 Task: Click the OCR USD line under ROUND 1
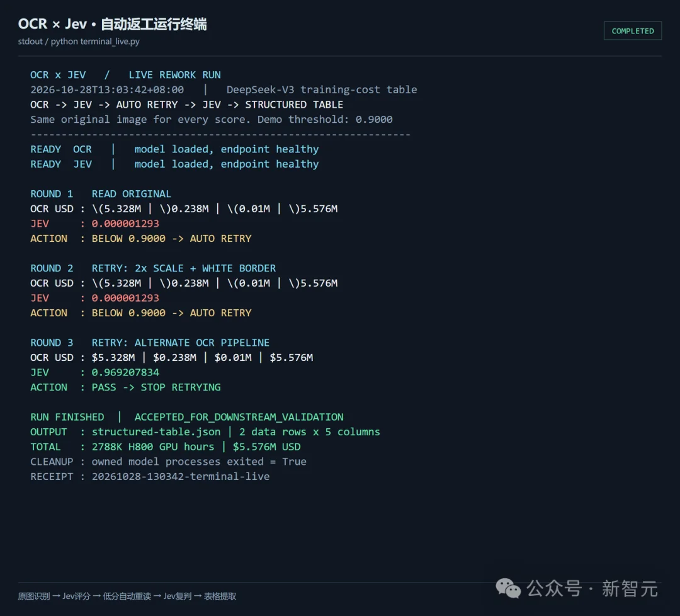point(184,208)
